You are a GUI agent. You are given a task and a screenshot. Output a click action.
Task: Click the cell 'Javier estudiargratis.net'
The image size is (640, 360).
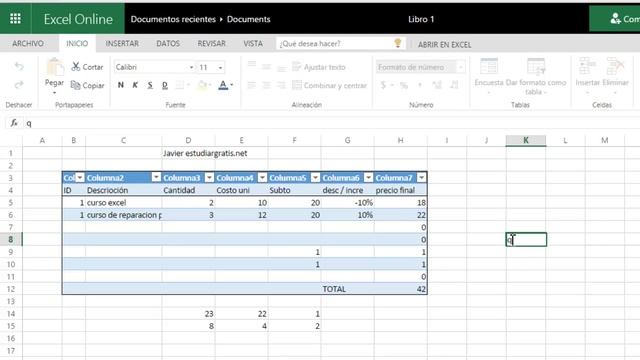[x=205, y=153]
